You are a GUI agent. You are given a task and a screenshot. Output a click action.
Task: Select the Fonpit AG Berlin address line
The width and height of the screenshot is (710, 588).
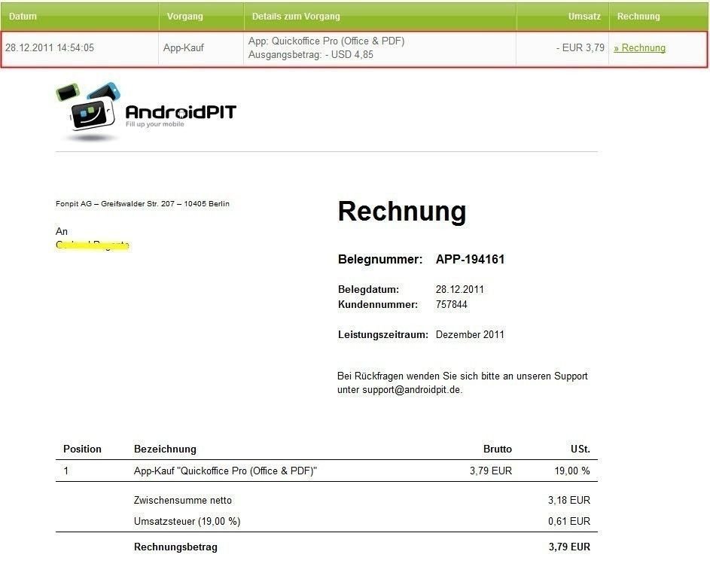[142, 204]
